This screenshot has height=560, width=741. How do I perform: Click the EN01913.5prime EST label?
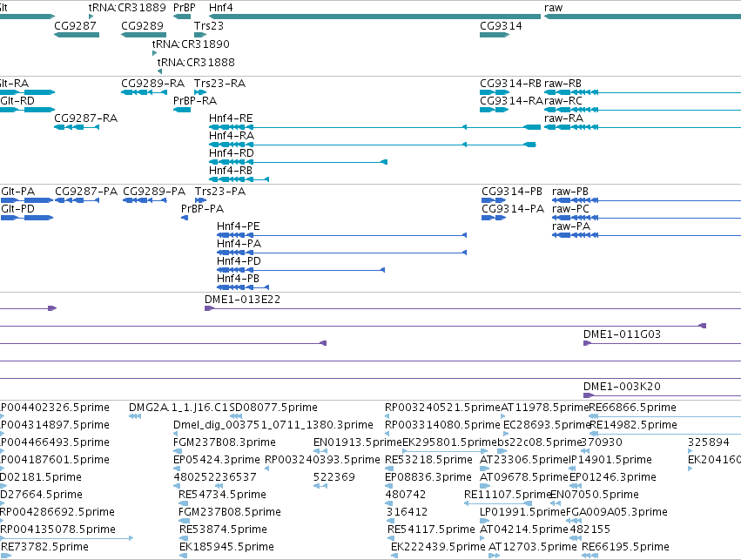358,442
